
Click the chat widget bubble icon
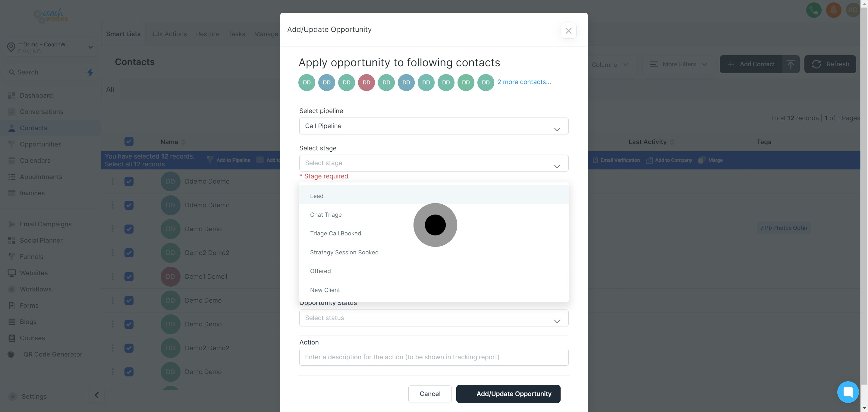click(848, 392)
